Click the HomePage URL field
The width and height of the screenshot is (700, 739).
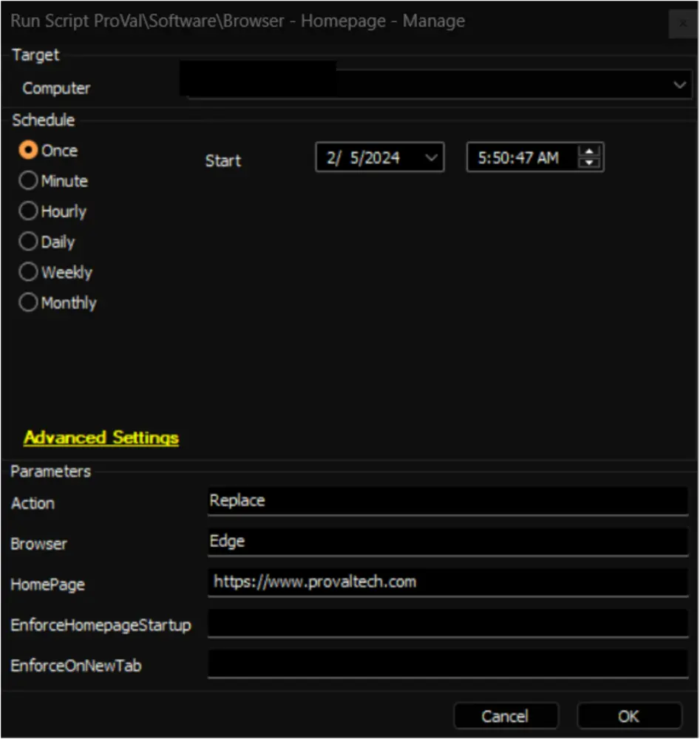(448, 582)
